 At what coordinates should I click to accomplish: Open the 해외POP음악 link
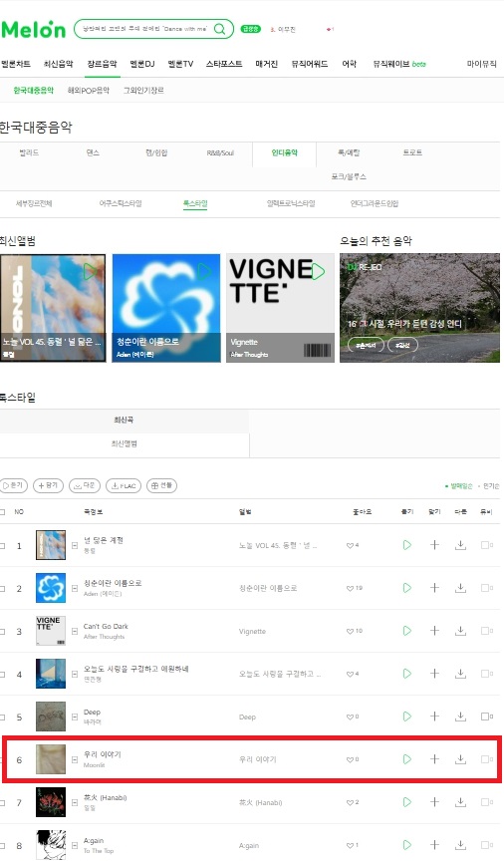point(89,91)
